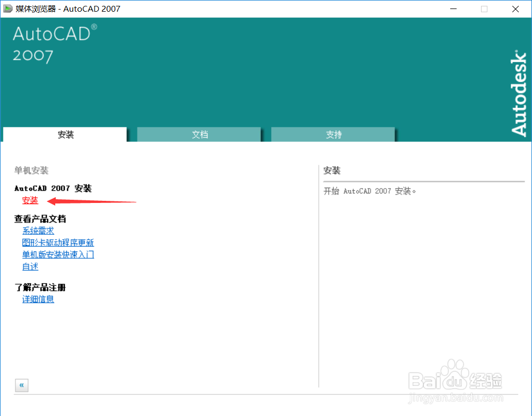
Task: Select the 安装 tab
Action: point(65,134)
